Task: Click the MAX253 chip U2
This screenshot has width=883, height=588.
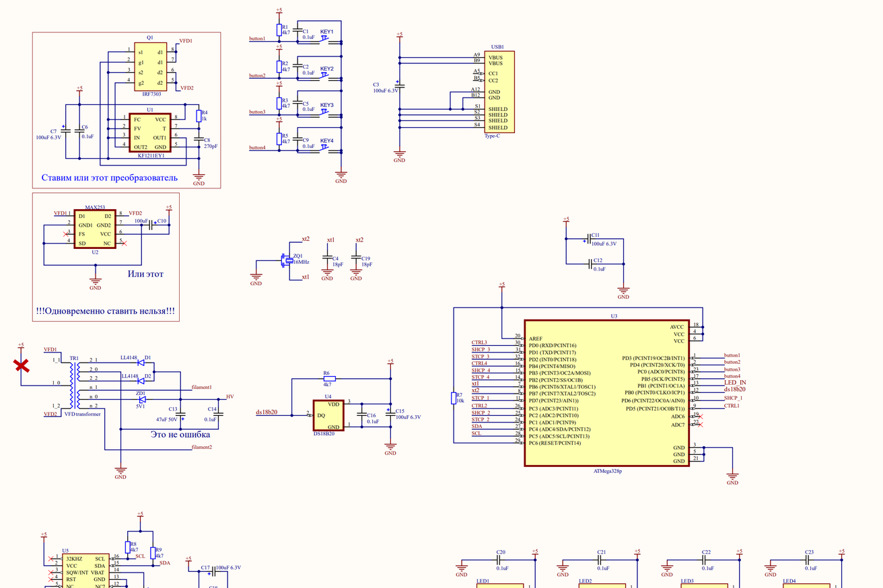Action: point(95,229)
